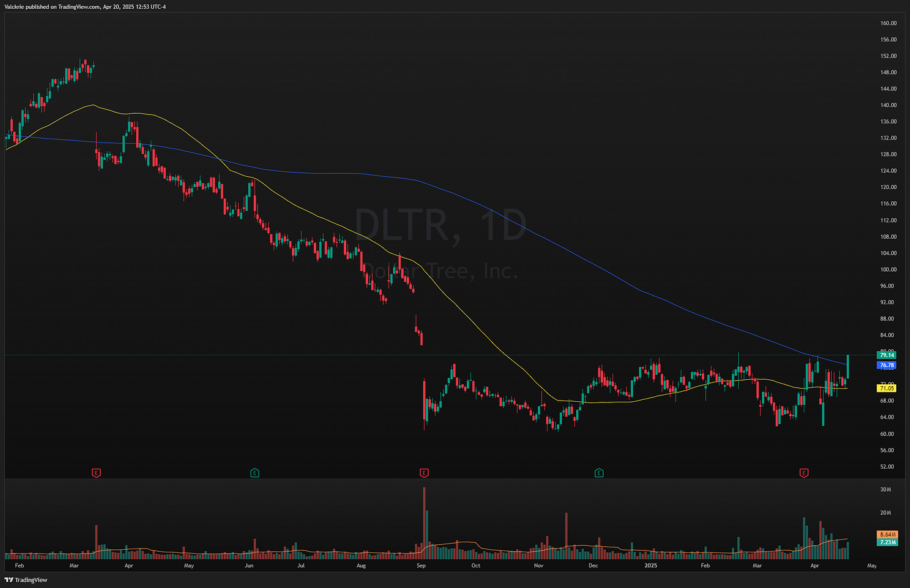Click the Oct label on time axis
The width and height of the screenshot is (910, 588).
pyautogui.click(x=476, y=566)
